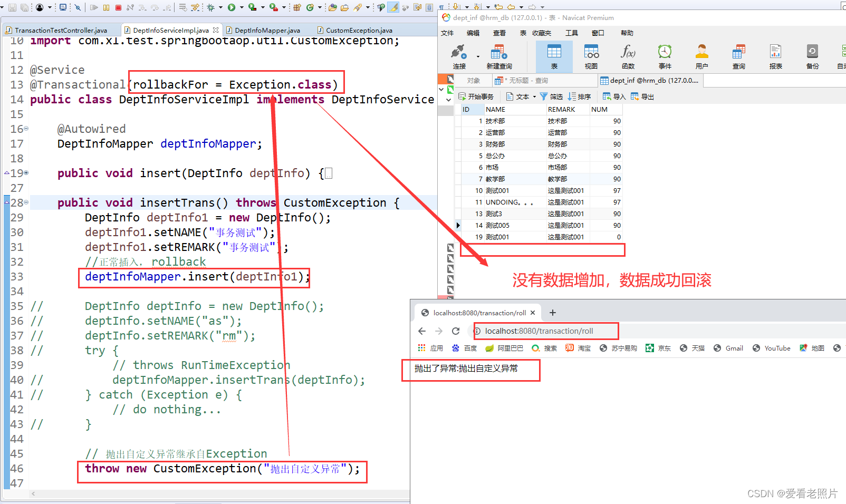Image resolution: width=846 pixels, height=504 pixels.
Task: Click the browser Back arrow
Action: pos(421,331)
